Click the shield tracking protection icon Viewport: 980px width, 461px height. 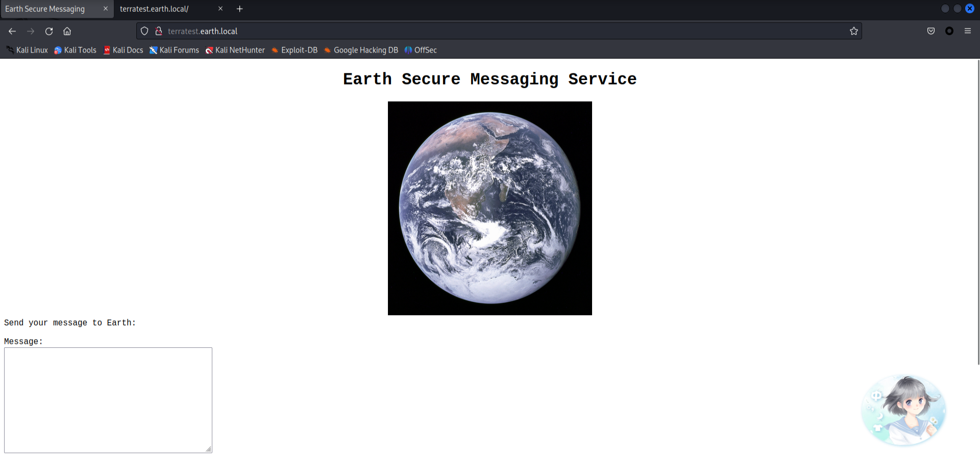(144, 31)
